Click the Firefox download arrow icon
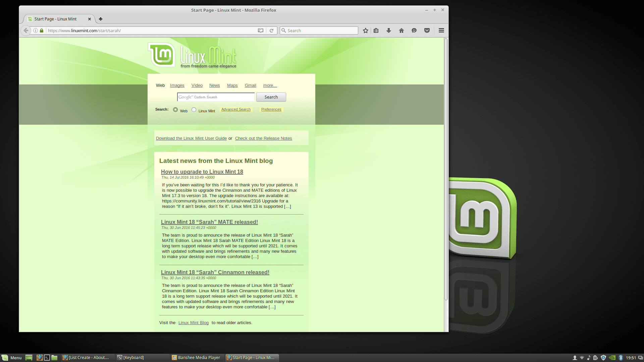Viewport: 644px width, 362px height. point(388,30)
